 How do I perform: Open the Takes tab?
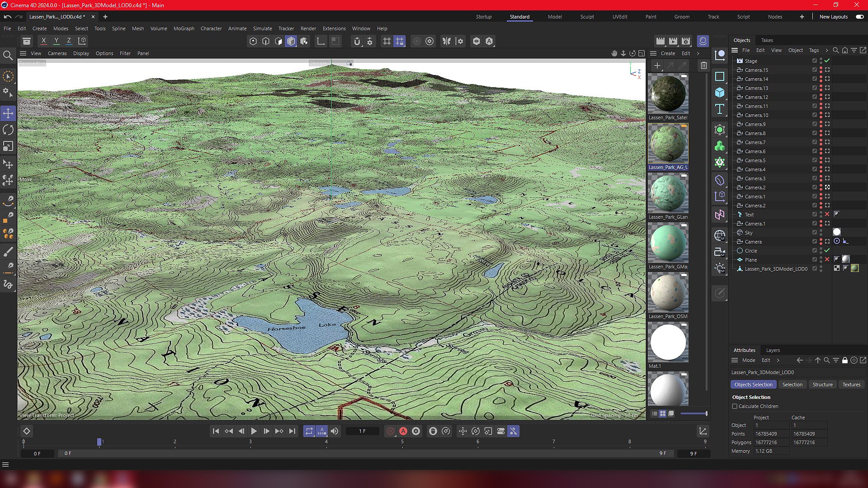(767, 40)
